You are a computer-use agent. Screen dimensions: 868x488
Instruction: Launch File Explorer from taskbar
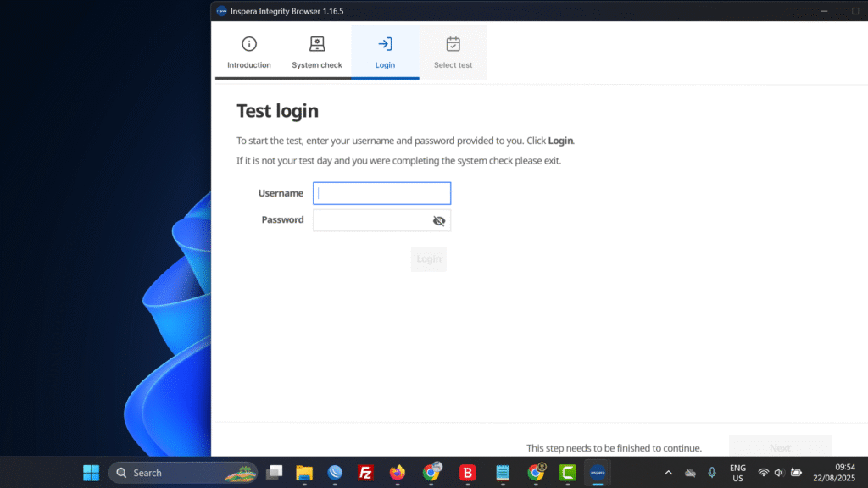304,473
